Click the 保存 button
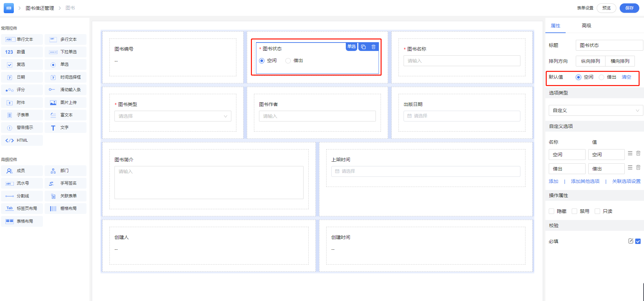This screenshot has width=644, height=301. pos(629,8)
